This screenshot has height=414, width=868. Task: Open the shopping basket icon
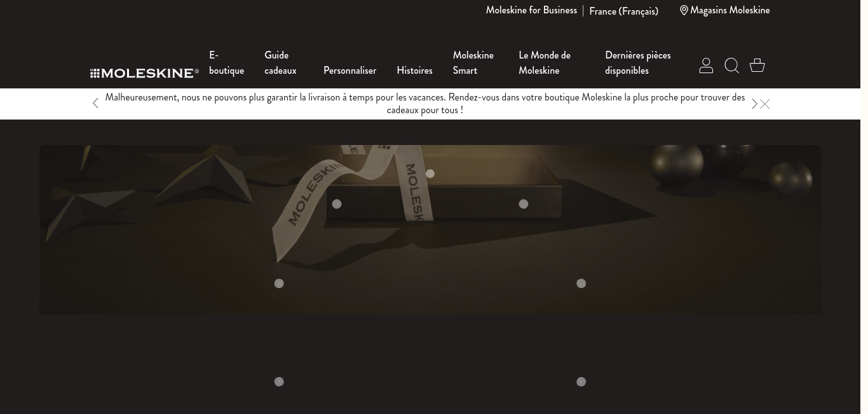pos(757,65)
